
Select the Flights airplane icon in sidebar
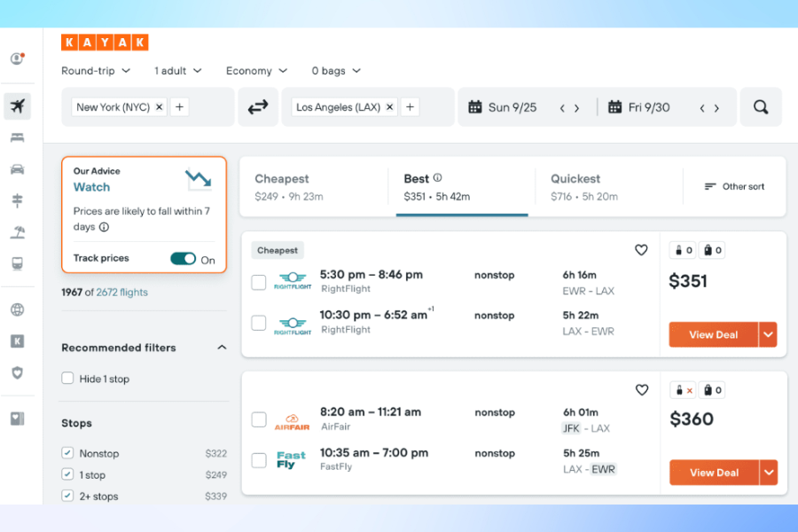18,106
